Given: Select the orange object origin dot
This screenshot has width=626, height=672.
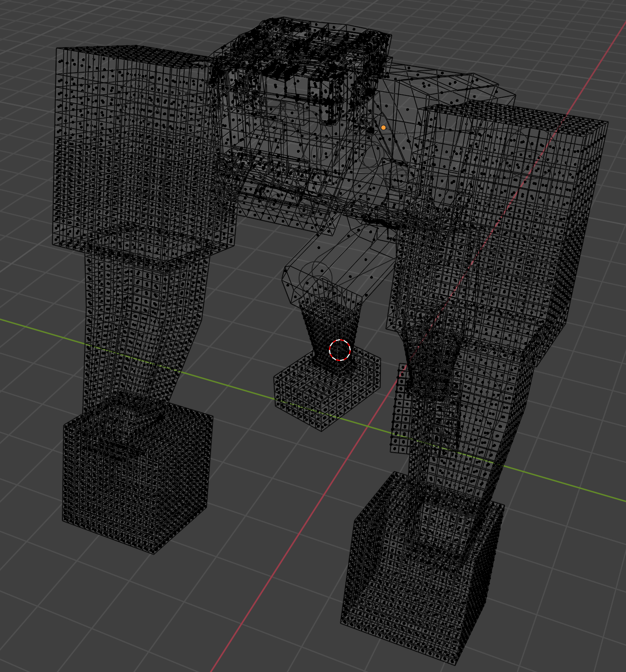Looking at the screenshot, I should point(383,127).
